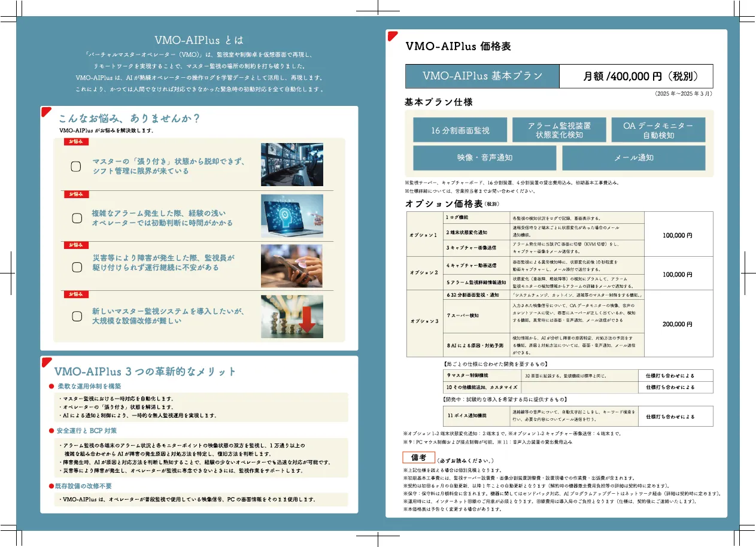
Task: Click the VMO-AIPlus とは title
Action: click(x=199, y=40)
